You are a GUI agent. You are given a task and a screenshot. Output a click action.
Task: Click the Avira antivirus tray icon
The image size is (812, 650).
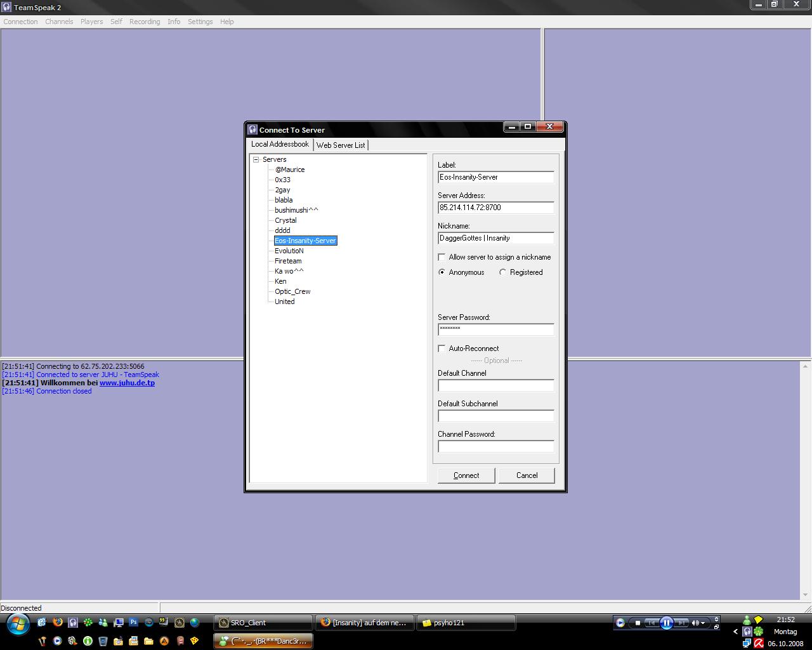point(758,643)
